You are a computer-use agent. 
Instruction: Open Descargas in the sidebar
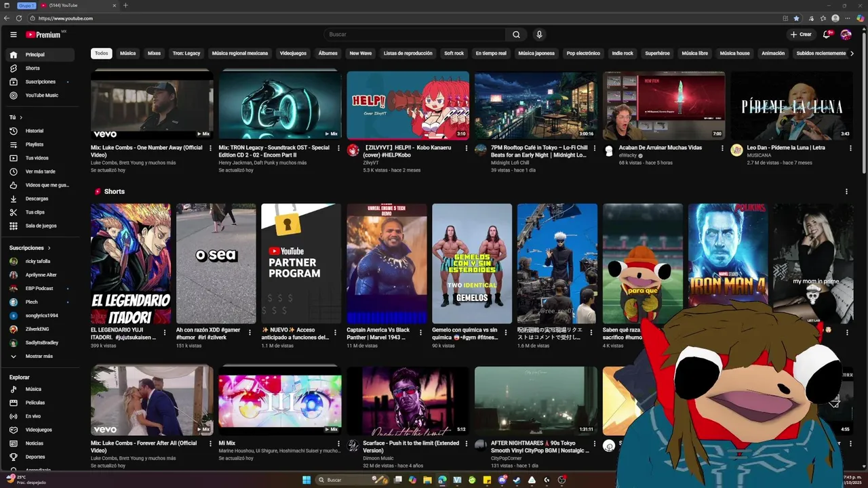(41, 199)
